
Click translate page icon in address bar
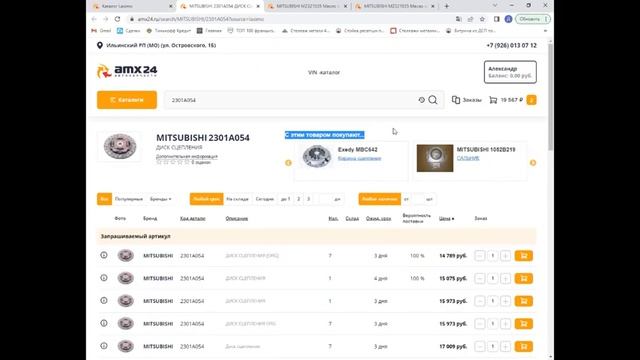tap(459, 19)
